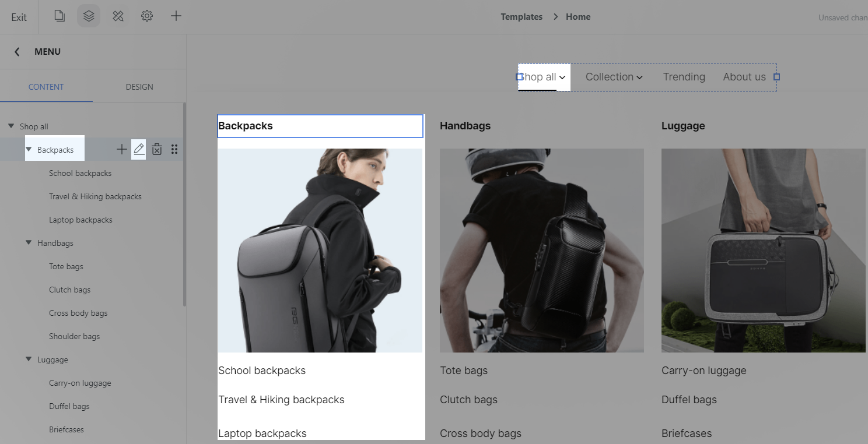Screen dimensions: 868x444
Task: Select Clutch bags in the menu tree
Action: click(x=69, y=290)
